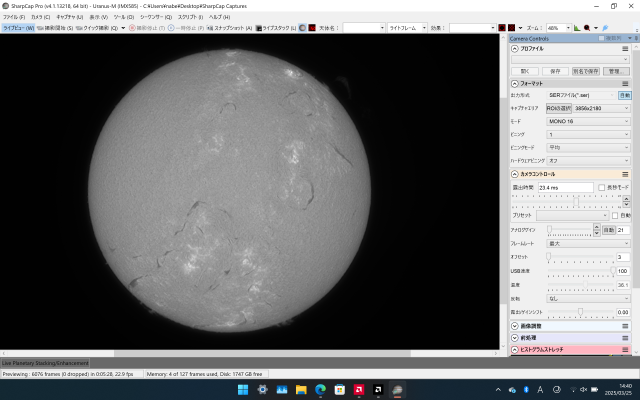Expand the 画像調整 section
Viewport: 640px width, 400px height.
click(515, 326)
